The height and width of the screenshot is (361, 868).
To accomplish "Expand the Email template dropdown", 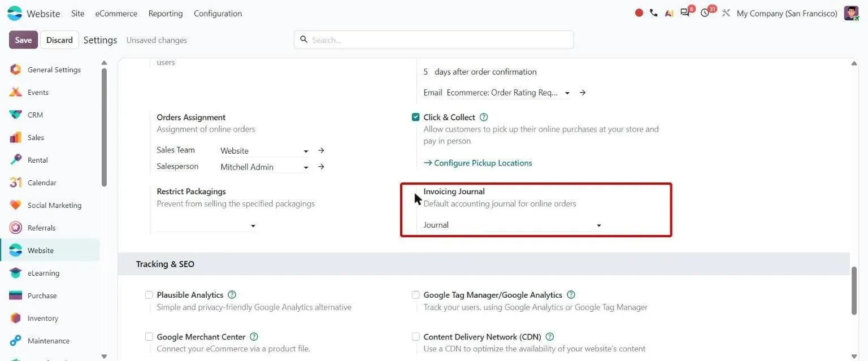I will (567, 93).
